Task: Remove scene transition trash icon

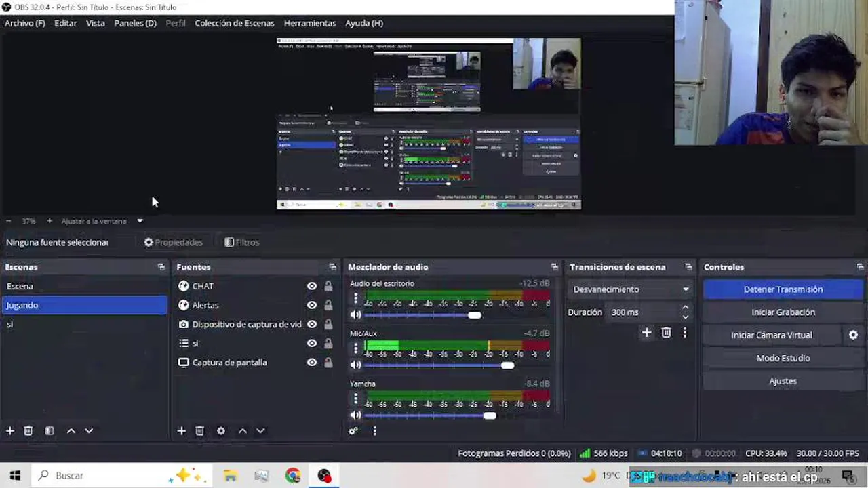Action: click(666, 333)
